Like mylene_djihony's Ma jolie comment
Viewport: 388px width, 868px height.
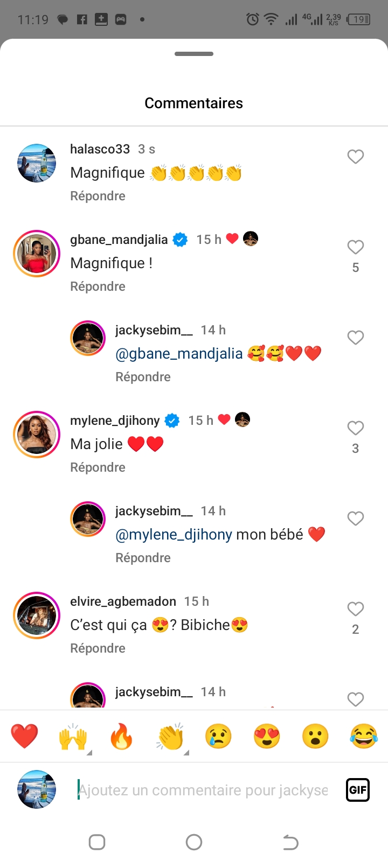click(355, 428)
